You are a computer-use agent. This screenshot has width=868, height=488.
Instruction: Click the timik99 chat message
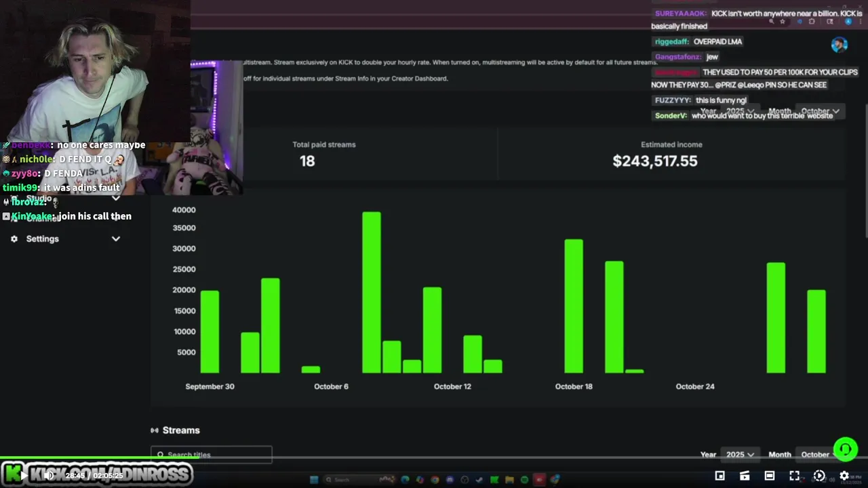(x=61, y=188)
